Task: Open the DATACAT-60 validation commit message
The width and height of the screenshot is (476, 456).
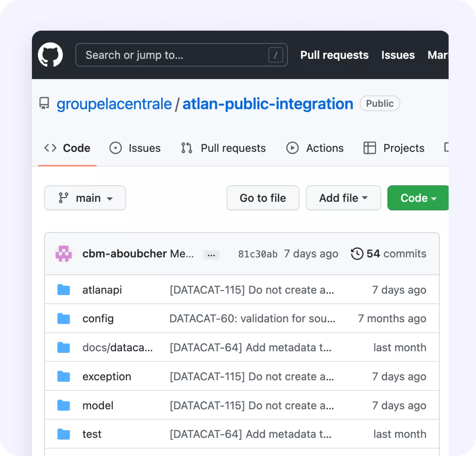Action: point(252,319)
